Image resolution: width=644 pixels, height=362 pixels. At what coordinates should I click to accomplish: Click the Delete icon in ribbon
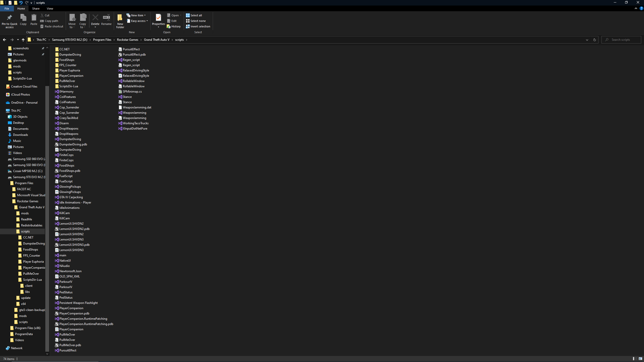tap(95, 18)
